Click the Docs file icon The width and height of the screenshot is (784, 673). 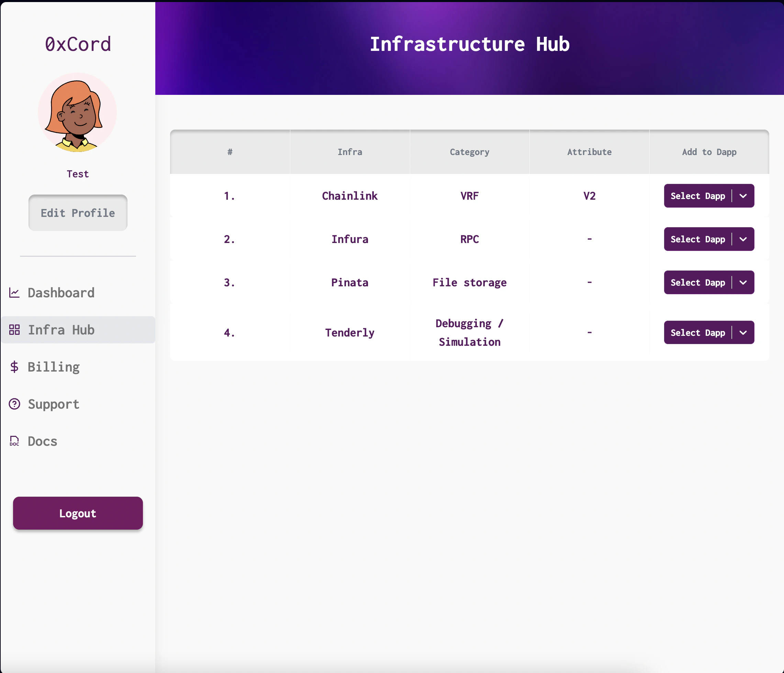(14, 441)
